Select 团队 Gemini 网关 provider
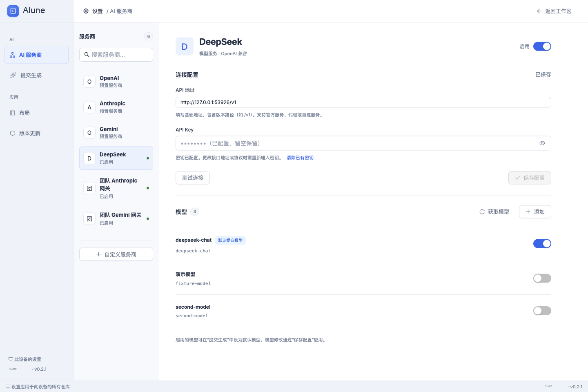The height and width of the screenshot is (392, 588). click(116, 219)
